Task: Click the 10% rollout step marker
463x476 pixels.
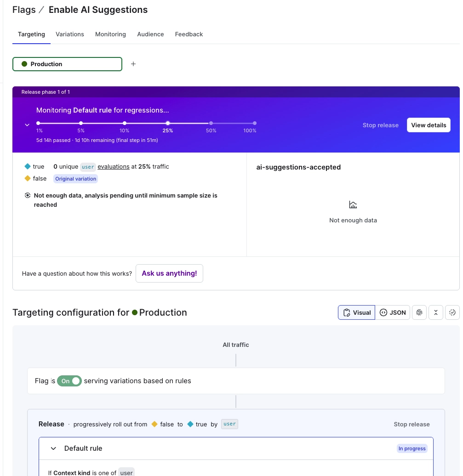Action: pyautogui.click(x=125, y=123)
